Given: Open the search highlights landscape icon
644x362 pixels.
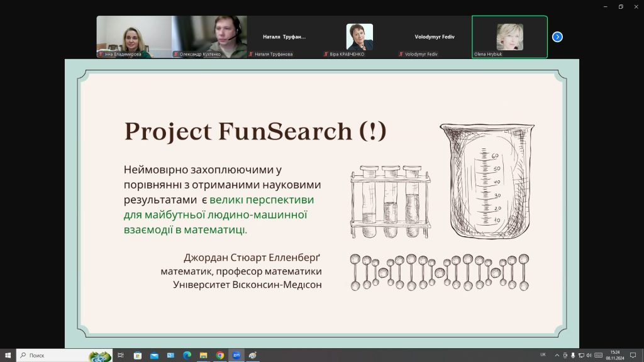Looking at the screenshot, I should [x=100, y=356].
